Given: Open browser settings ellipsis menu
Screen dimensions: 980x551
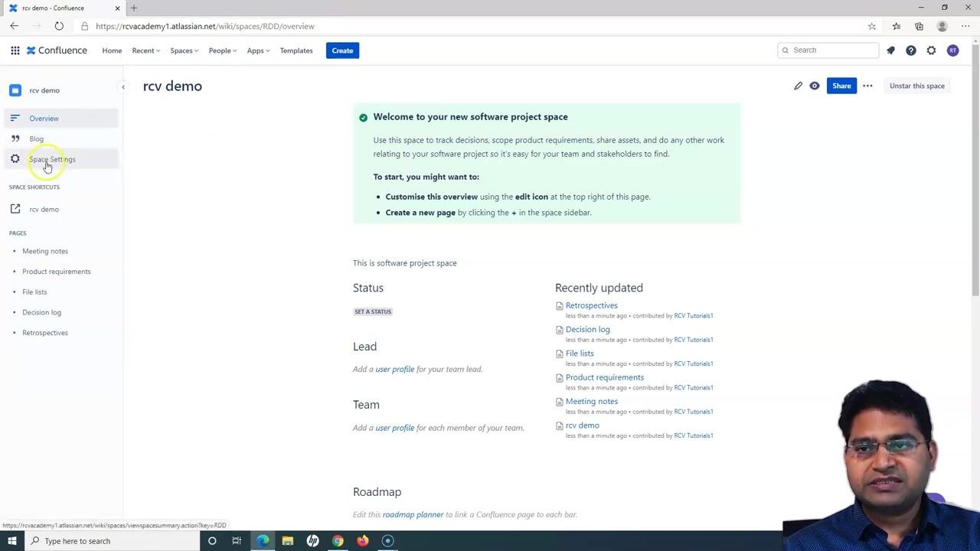Looking at the screenshot, I should (x=965, y=26).
